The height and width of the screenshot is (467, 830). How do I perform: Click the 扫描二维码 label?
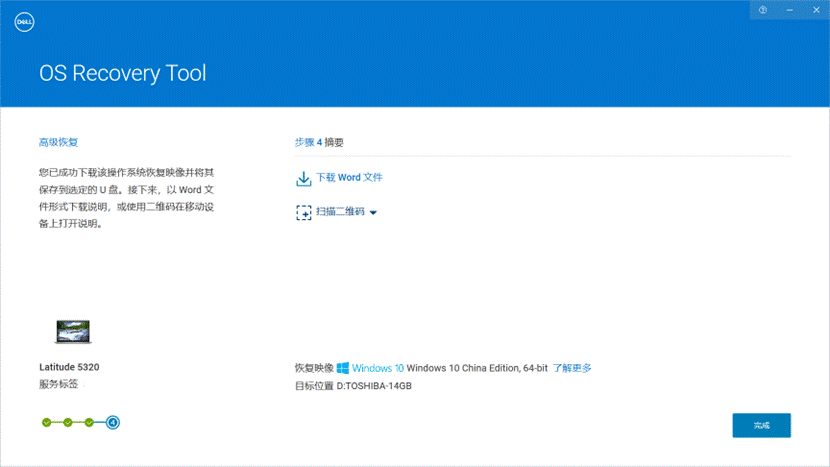[340, 211]
